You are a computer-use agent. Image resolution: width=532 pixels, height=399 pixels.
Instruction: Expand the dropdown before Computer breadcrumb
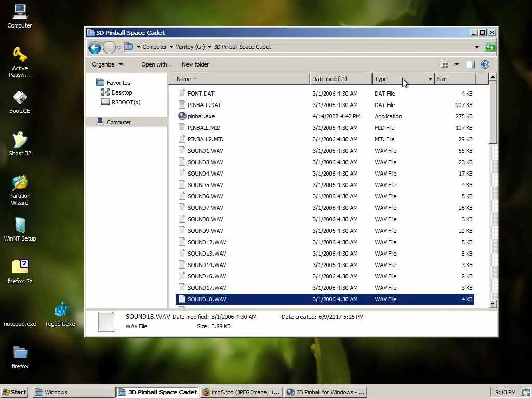coord(138,47)
